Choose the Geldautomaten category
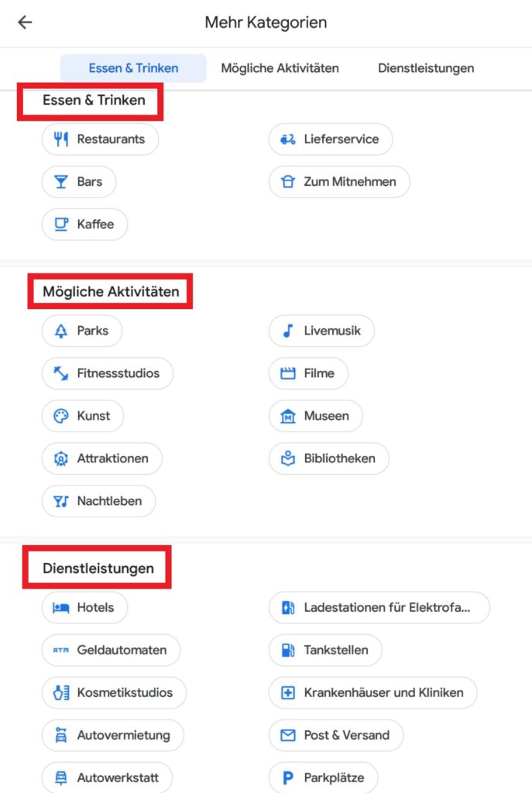 (111, 650)
